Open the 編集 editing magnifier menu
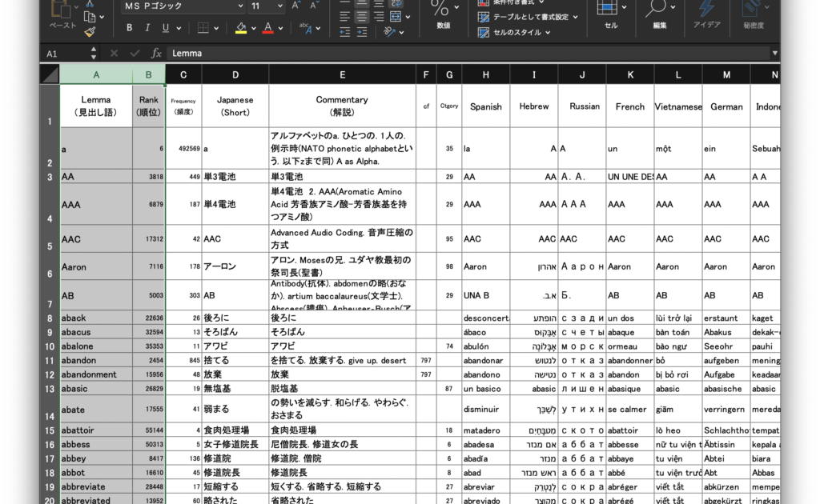Image resolution: width=820 pixels, height=504 pixels. click(660, 14)
